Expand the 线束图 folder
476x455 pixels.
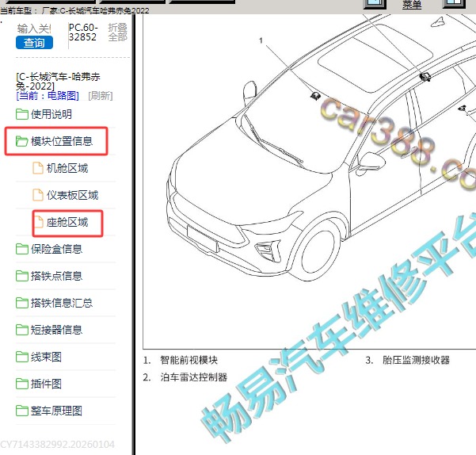pyautogui.click(x=46, y=357)
